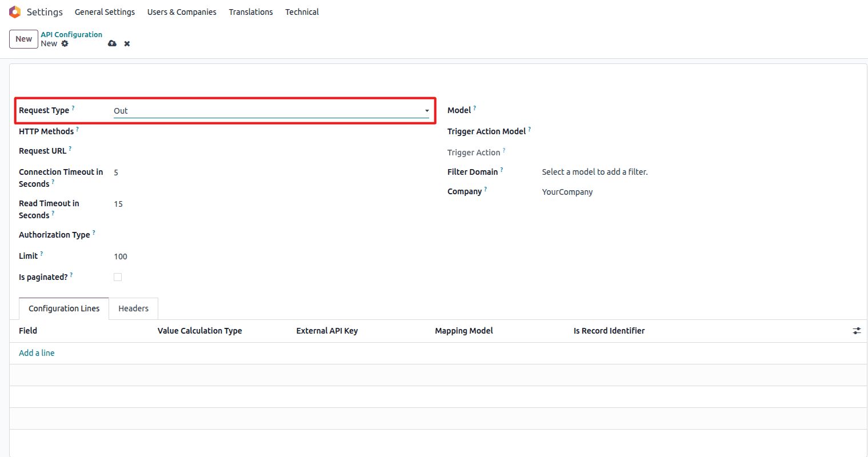This screenshot has height=457, width=868.
Task: Click the Request URL input field
Action: click(x=271, y=151)
